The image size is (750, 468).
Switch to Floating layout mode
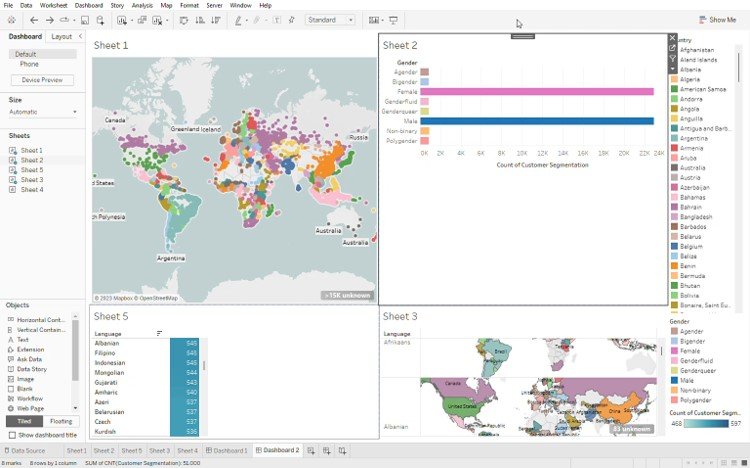62,421
